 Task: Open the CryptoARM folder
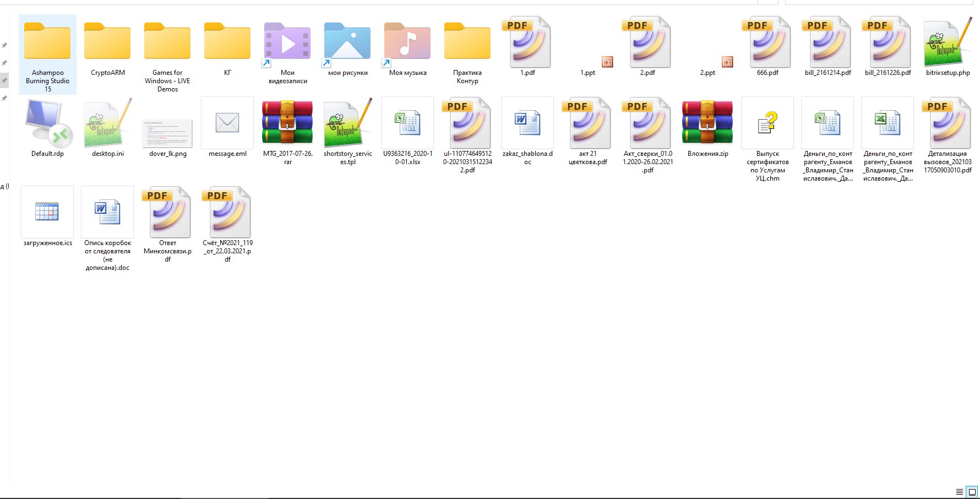(x=107, y=48)
